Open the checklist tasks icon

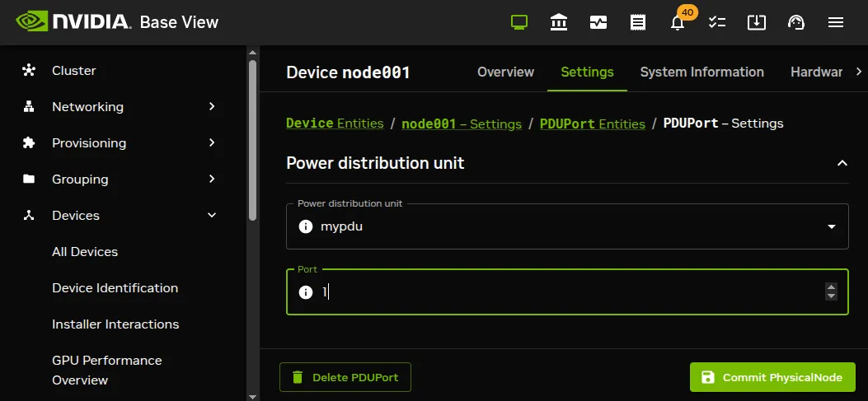(x=717, y=22)
